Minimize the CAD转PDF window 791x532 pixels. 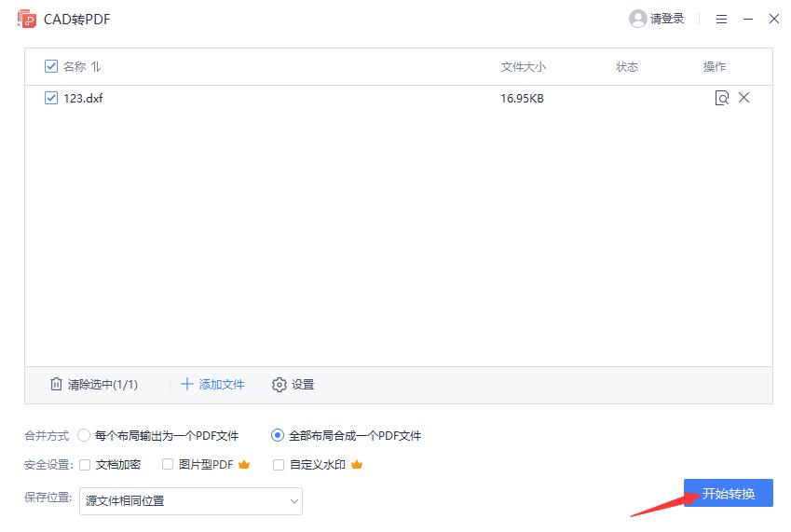tap(748, 20)
